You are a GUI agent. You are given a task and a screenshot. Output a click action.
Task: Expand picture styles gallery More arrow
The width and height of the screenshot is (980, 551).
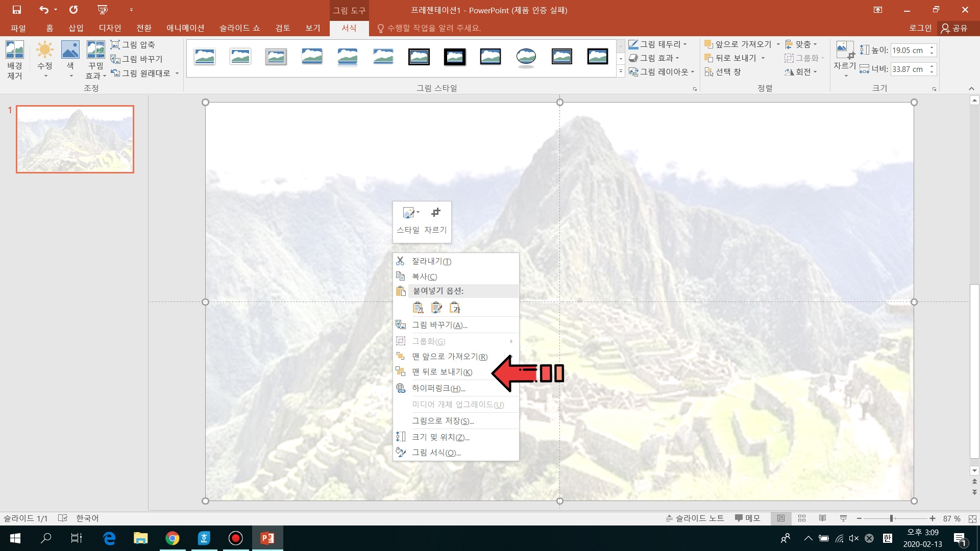[621, 71]
